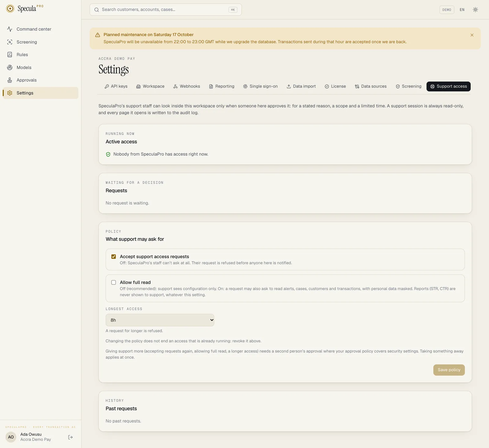Toggle the light/dark theme sun icon
Image resolution: width=489 pixels, height=448 pixels.
tap(475, 10)
